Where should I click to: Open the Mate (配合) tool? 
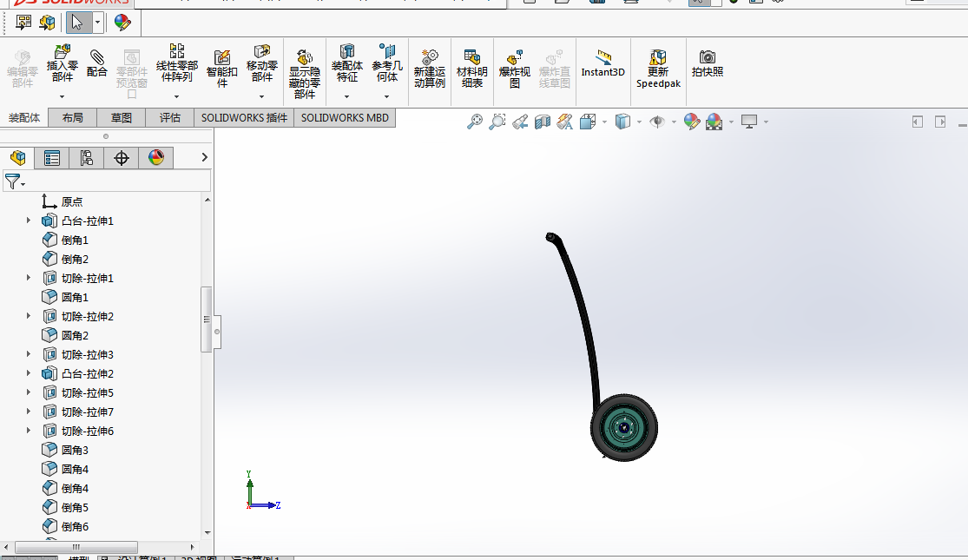[x=97, y=63]
